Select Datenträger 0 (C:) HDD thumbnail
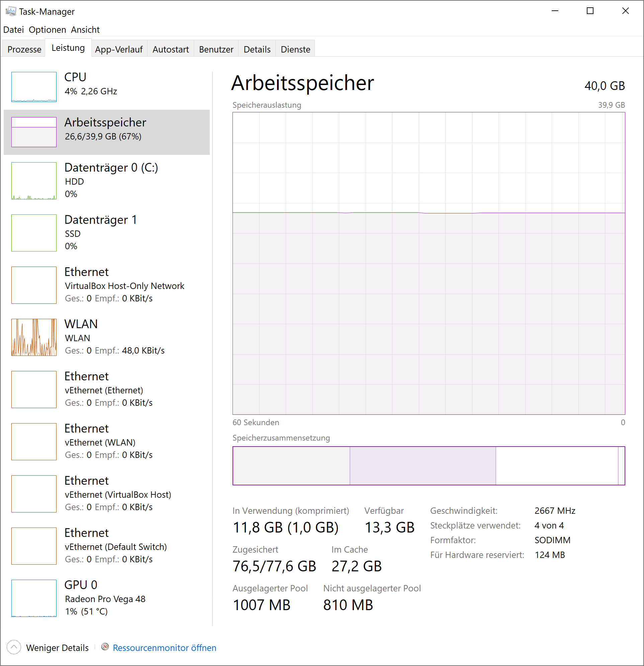This screenshot has width=644, height=666. click(x=34, y=181)
